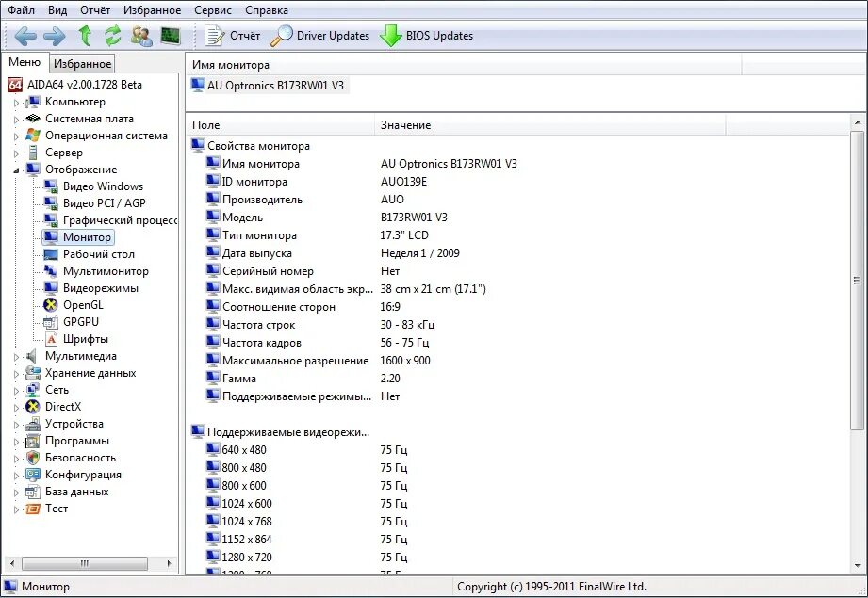
Task: Expand the Хранение данных tree node
Action: 16,374
